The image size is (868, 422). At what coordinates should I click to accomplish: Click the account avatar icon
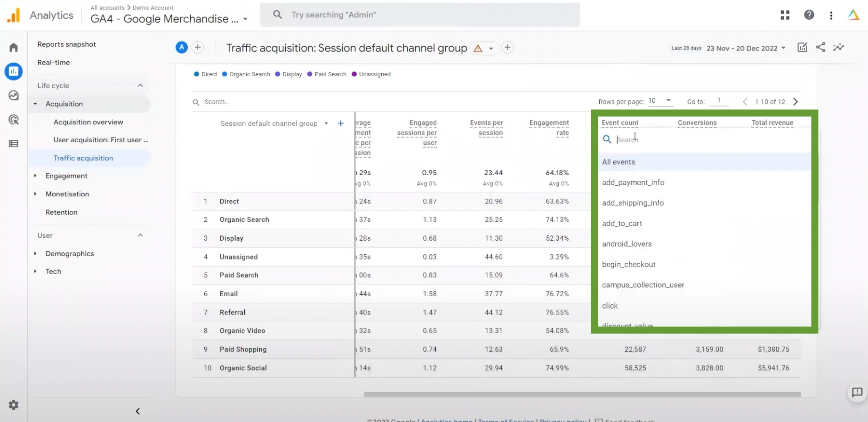point(853,15)
